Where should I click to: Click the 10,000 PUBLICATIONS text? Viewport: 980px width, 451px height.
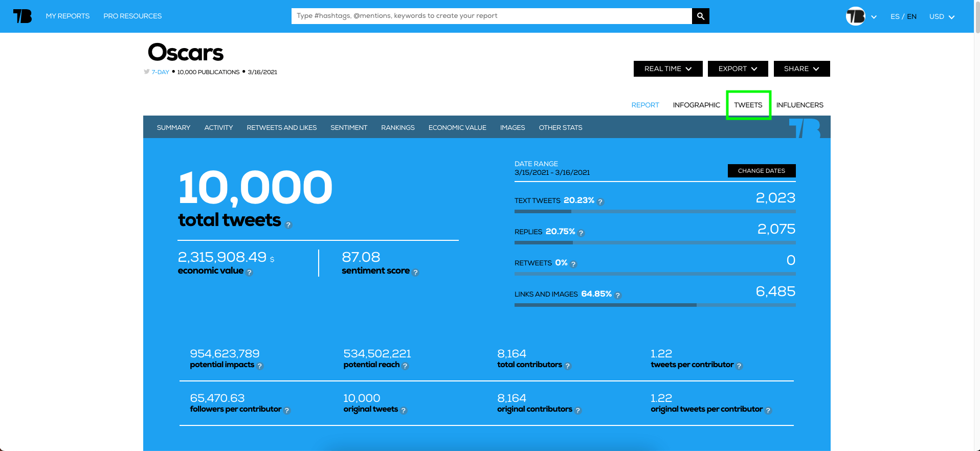(x=208, y=72)
